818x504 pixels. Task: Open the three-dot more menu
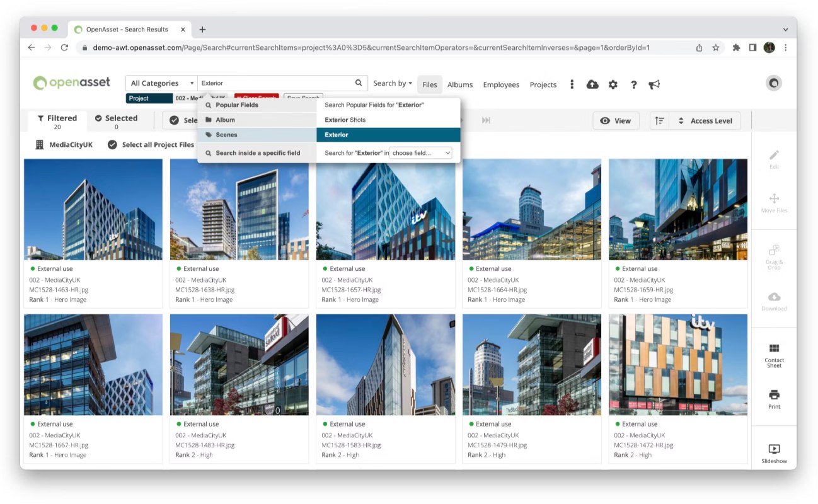click(572, 84)
